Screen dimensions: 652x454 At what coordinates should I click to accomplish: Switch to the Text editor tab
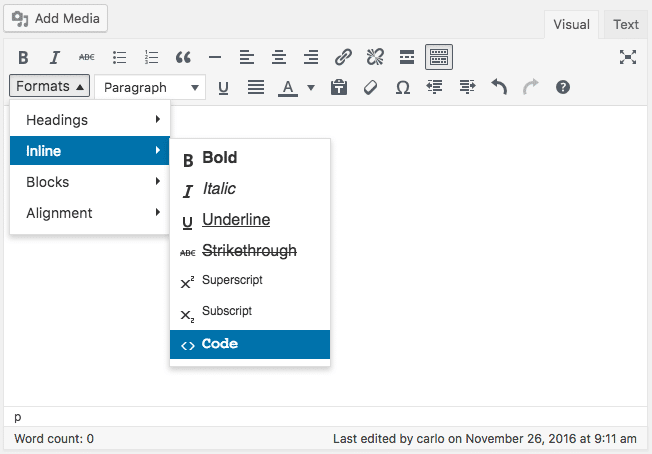(626, 24)
